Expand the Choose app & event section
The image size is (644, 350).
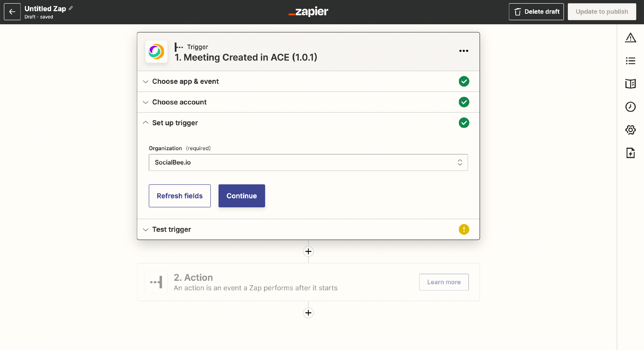(185, 81)
